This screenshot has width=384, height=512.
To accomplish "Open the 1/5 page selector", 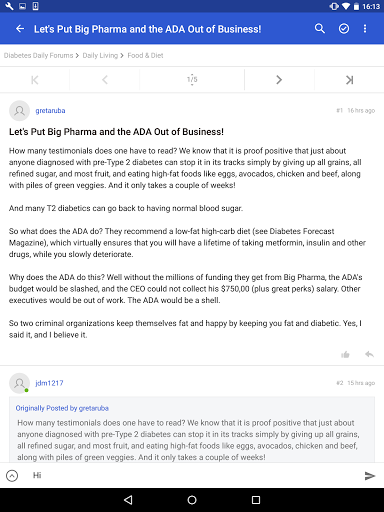I will (192, 80).
